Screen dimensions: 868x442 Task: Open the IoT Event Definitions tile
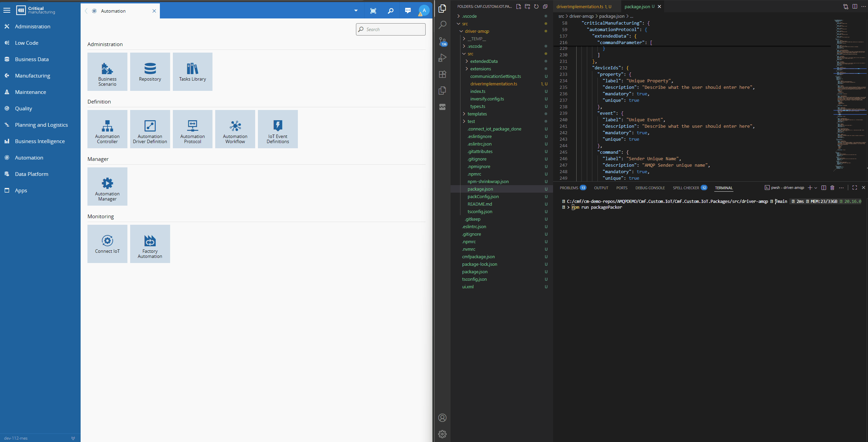click(x=277, y=129)
